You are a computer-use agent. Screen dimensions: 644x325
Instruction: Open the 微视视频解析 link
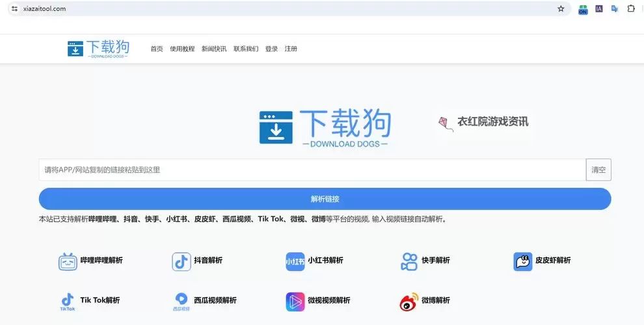329,300
